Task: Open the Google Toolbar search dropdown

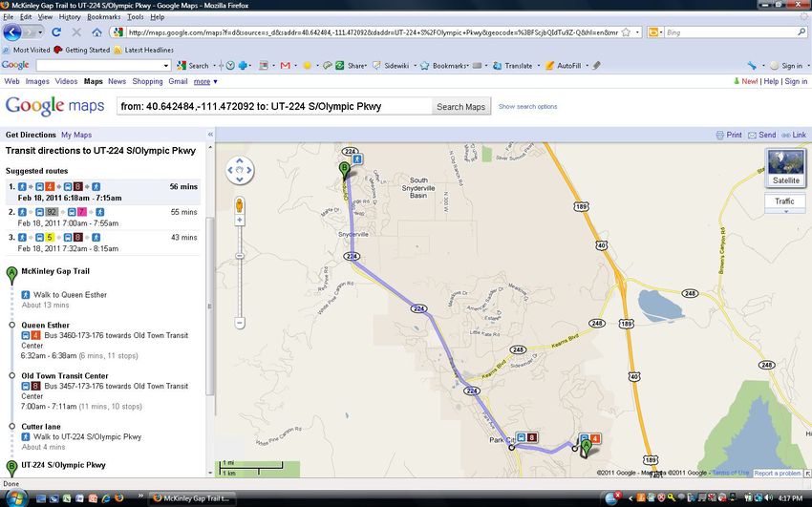Action: [x=166, y=66]
